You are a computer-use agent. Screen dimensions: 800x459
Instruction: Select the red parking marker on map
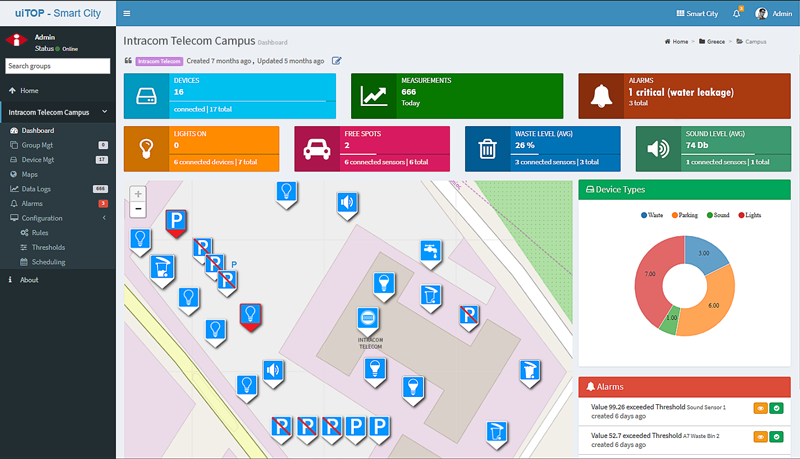[x=176, y=223]
